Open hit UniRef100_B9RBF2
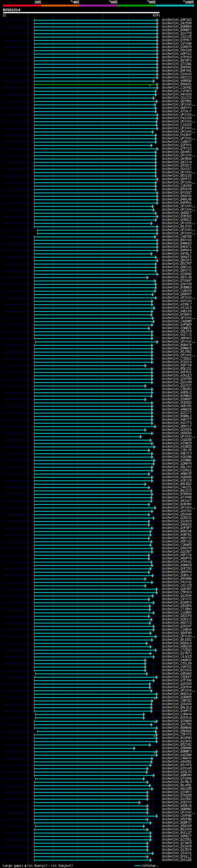This screenshot has width=197, height=868. 176,30
